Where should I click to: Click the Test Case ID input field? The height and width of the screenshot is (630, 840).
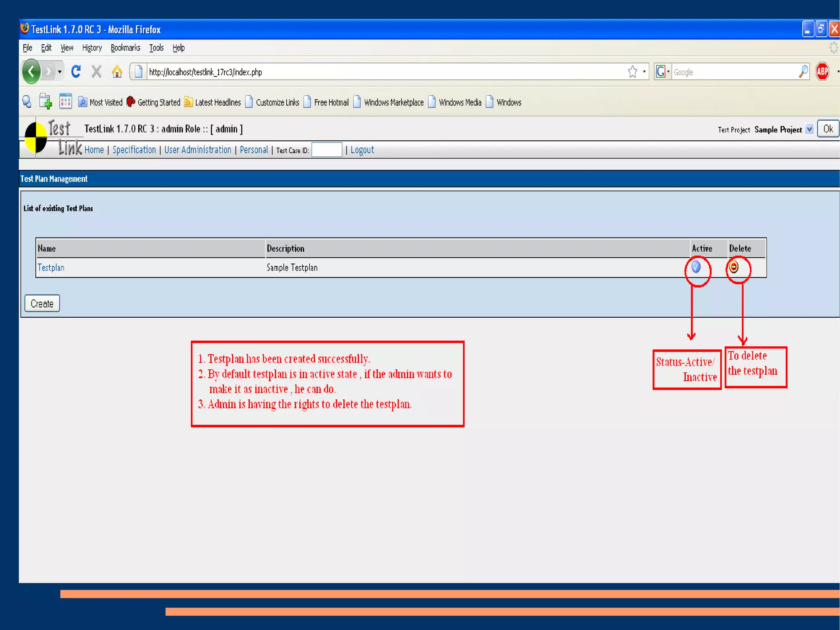326,149
